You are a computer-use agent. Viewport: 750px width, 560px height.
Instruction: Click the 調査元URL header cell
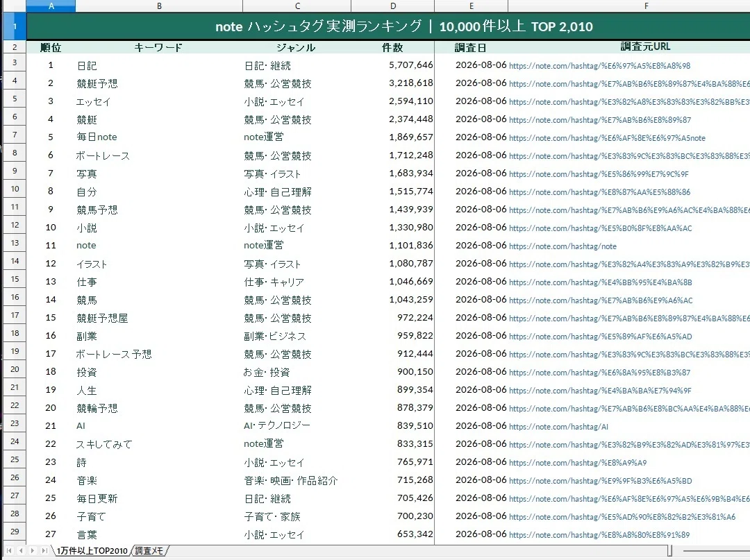pyautogui.click(x=645, y=46)
